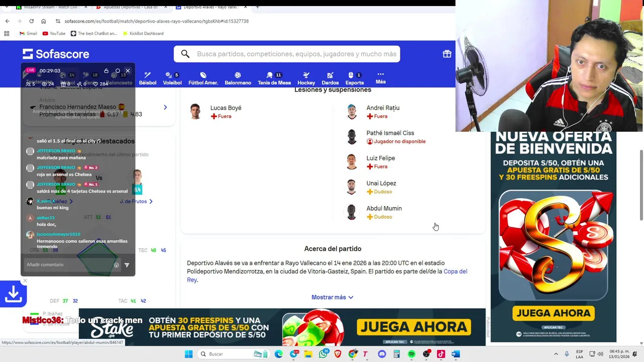Open Tenis de Mesa sport category

[x=274, y=78]
